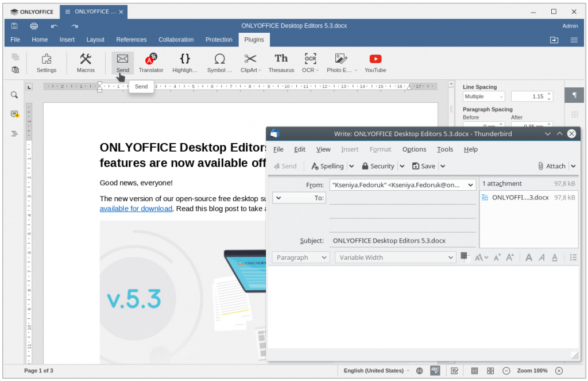Expand the Spelling dropdown arrow in Thunderbird

pos(351,166)
